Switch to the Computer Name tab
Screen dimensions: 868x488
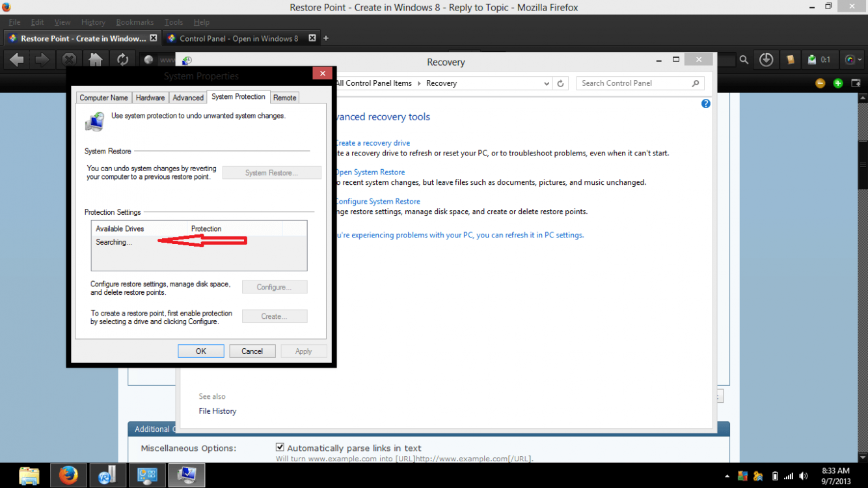coord(103,98)
